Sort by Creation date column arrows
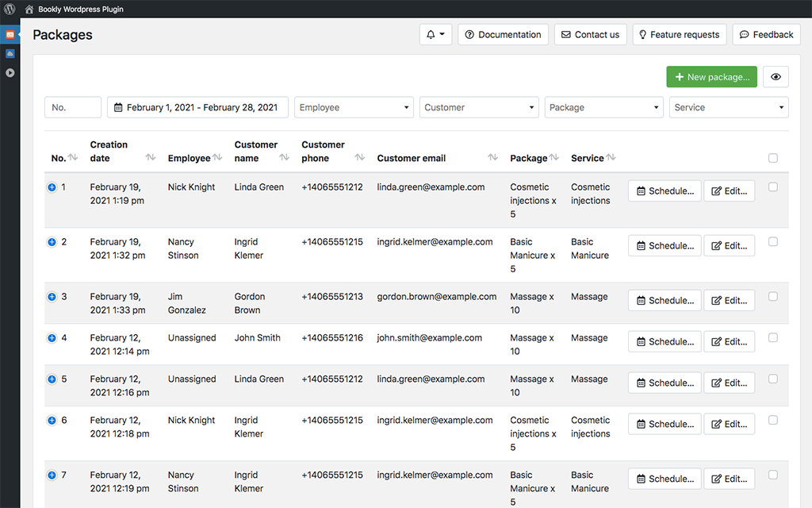Viewport: 812px width, 508px height. (150, 158)
